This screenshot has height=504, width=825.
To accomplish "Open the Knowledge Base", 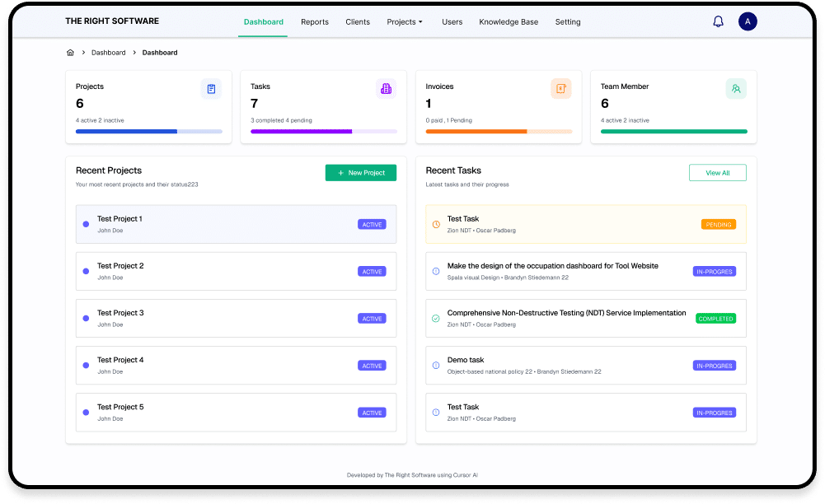I will tap(508, 22).
